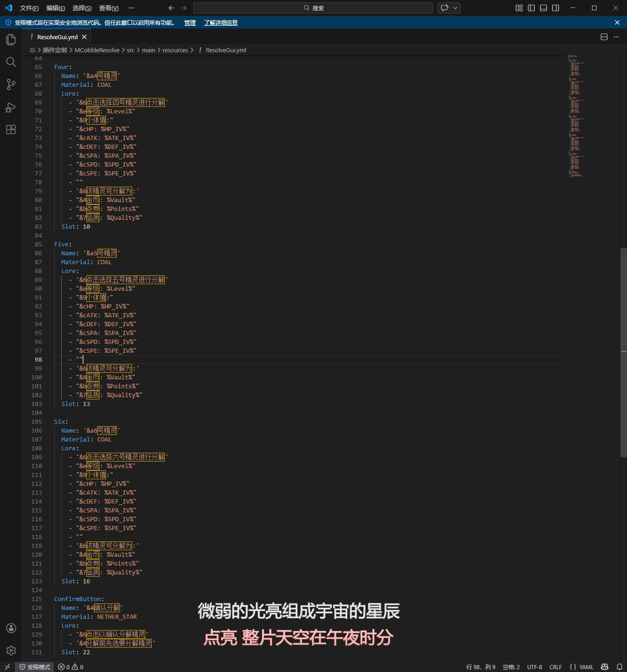Toggle the primary side bar layout button
Screen dimensions: 627x672
click(531, 8)
